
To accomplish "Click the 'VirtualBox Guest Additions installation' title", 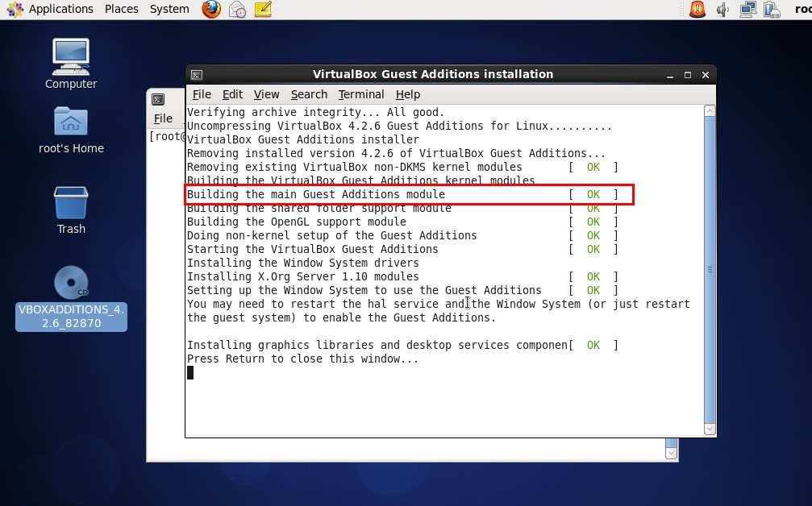I will coord(433,74).
